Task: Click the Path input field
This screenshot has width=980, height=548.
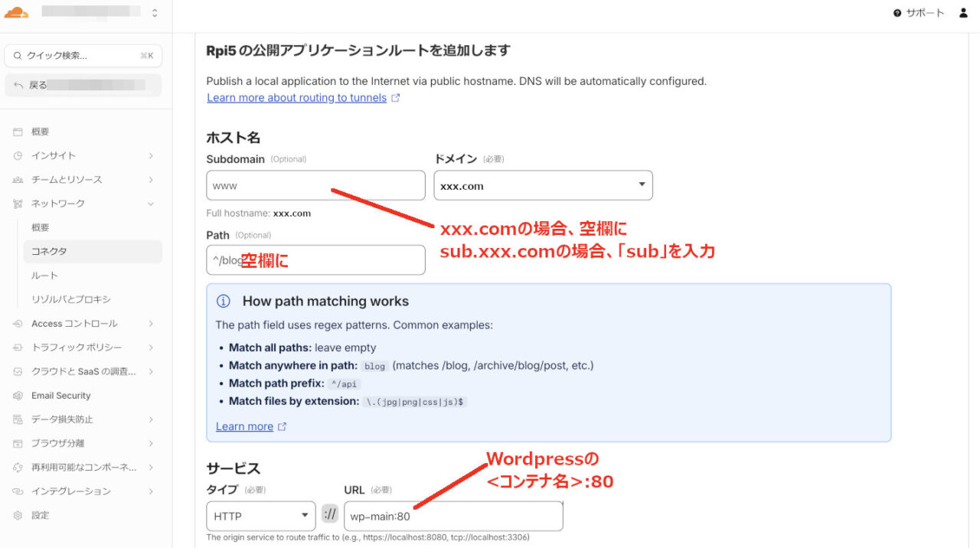Action: coord(315,260)
